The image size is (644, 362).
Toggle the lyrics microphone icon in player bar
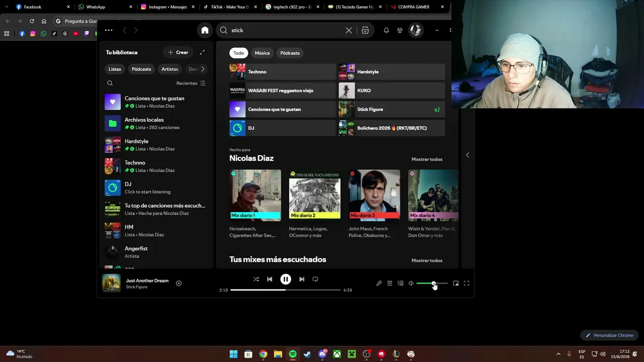pos(379,283)
